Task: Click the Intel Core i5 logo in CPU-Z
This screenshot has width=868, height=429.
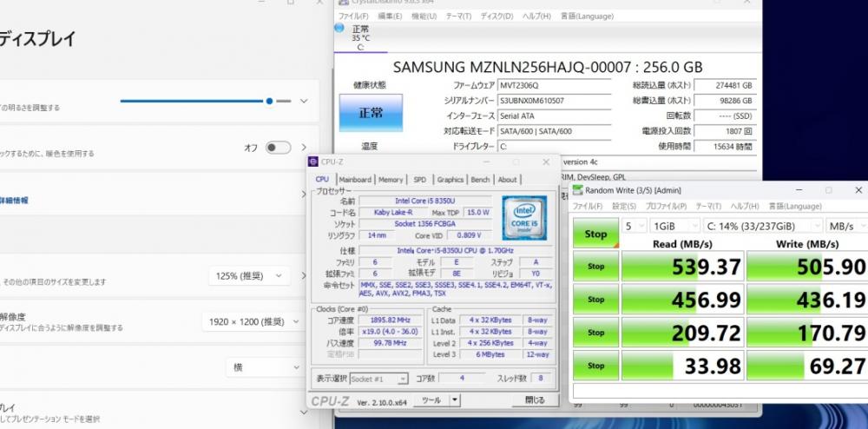Action: (x=523, y=218)
